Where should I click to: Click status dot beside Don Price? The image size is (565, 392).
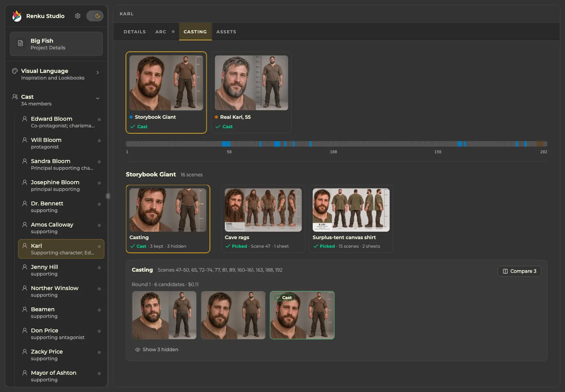click(99, 331)
